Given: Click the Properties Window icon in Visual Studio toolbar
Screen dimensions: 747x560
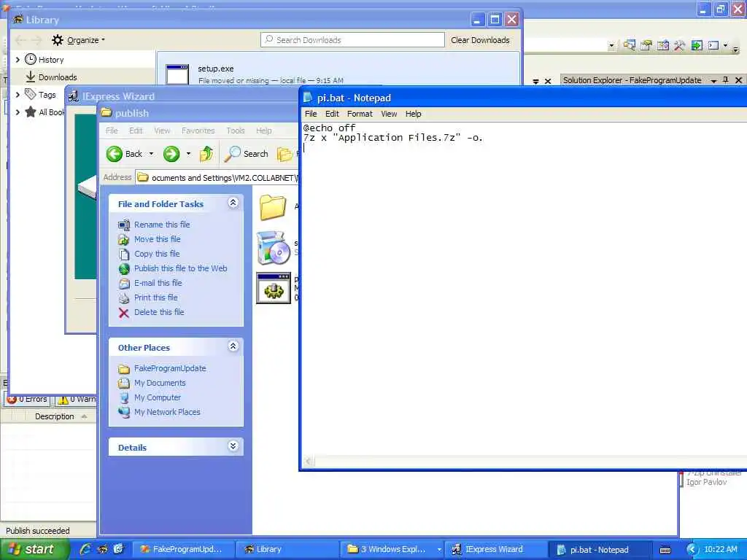Looking at the screenshot, I should point(646,45).
